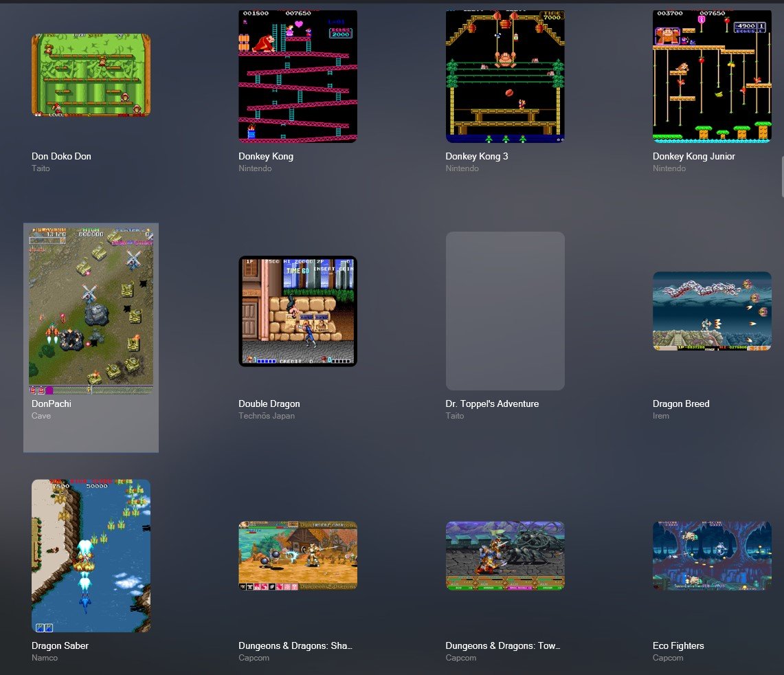Click the 'Dragon Saber' title text
Image resolution: width=784 pixels, height=675 pixels.
pyautogui.click(x=60, y=645)
